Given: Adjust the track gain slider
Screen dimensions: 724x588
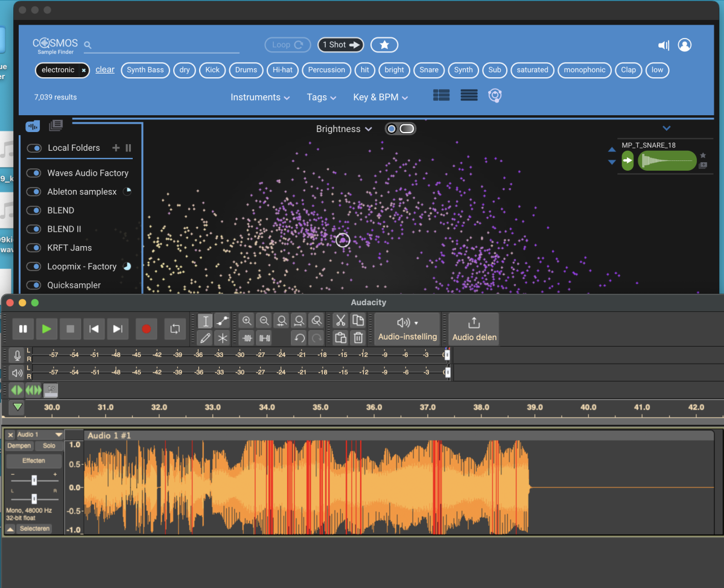Looking at the screenshot, I should pos(34,480).
